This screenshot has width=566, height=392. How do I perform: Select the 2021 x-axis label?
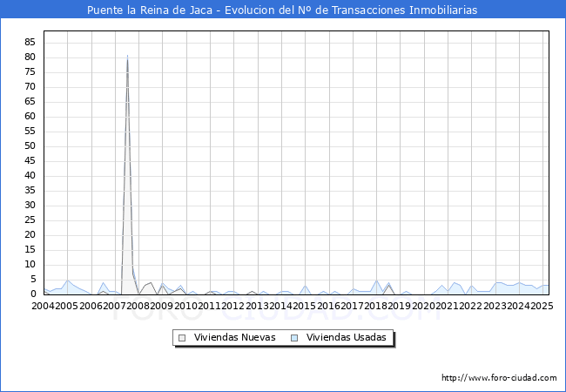coord(447,306)
